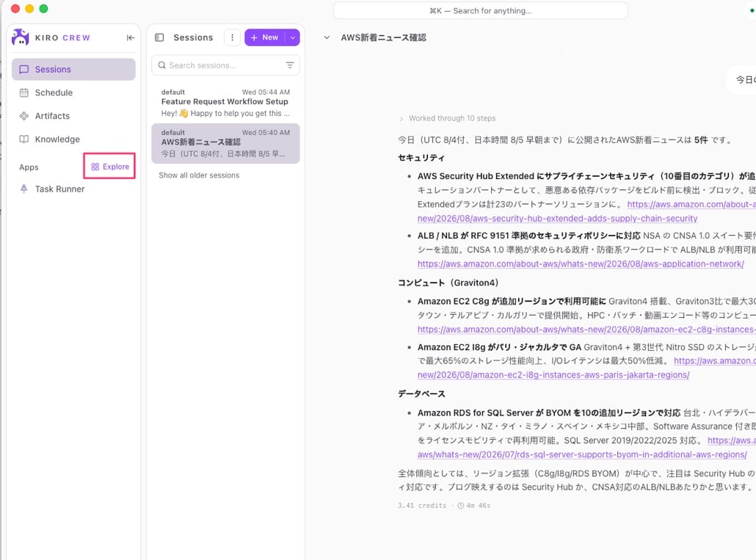Open the Feature Request Workflow Setup session
Viewport: 756px width, 560px height.
225,103
